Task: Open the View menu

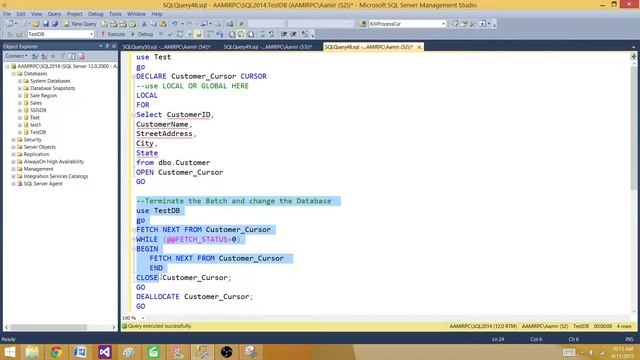Action: click(x=36, y=14)
